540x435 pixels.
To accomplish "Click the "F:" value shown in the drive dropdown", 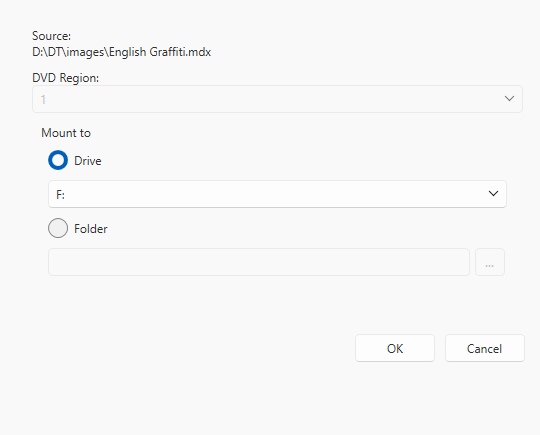I will coord(60,195).
